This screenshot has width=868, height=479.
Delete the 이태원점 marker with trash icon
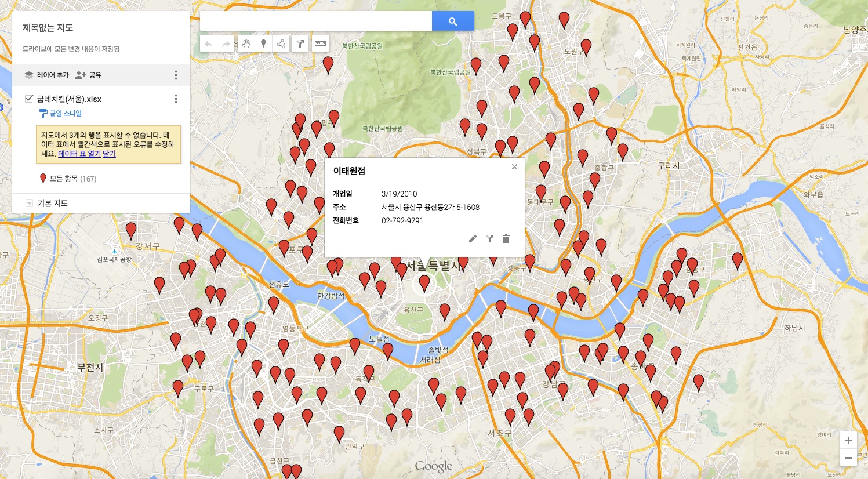[x=506, y=238]
